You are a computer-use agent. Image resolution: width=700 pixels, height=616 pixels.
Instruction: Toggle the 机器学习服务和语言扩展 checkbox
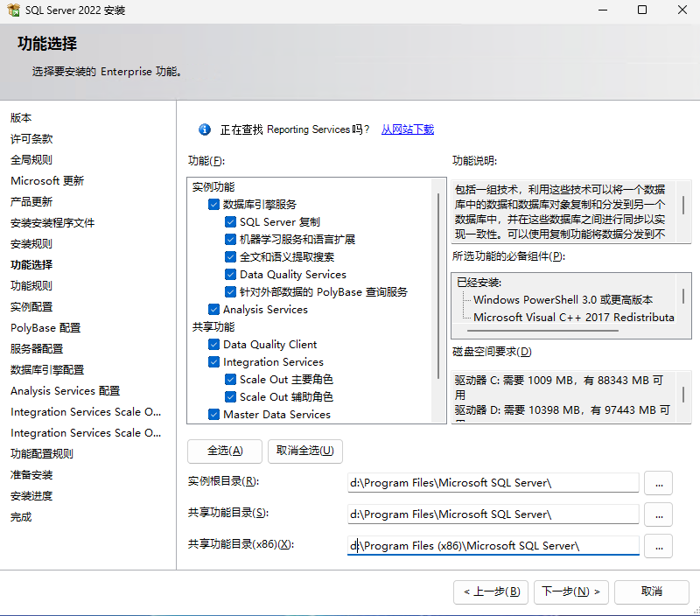pyautogui.click(x=230, y=239)
